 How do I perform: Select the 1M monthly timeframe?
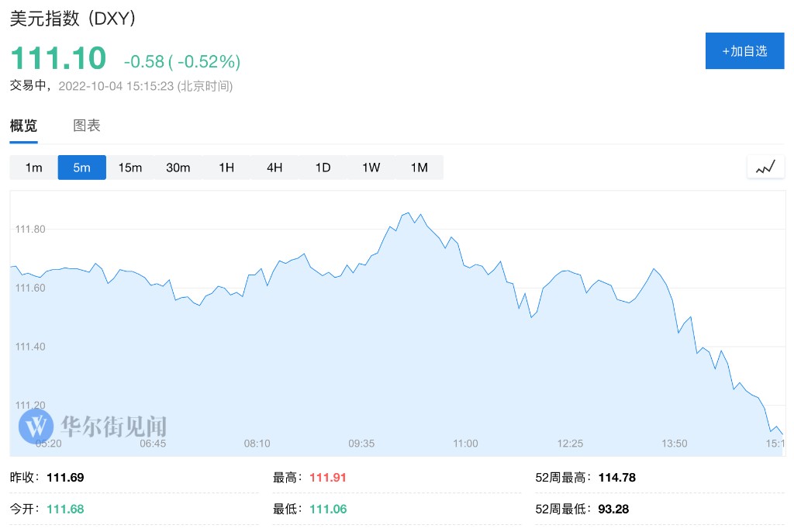[x=419, y=168]
